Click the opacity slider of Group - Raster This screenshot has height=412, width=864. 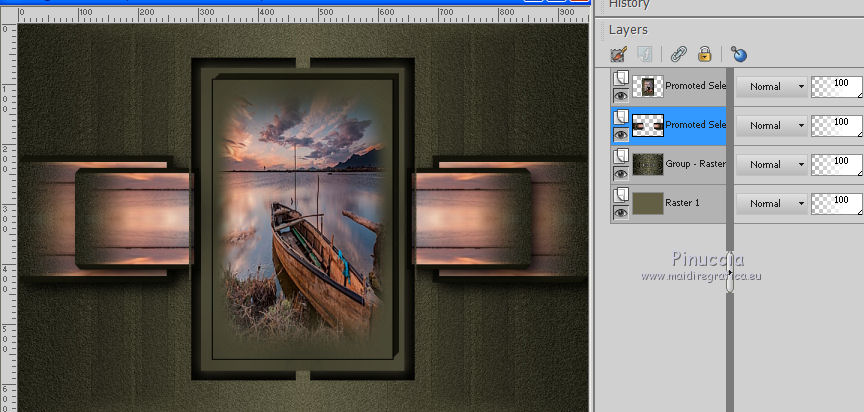836,165
